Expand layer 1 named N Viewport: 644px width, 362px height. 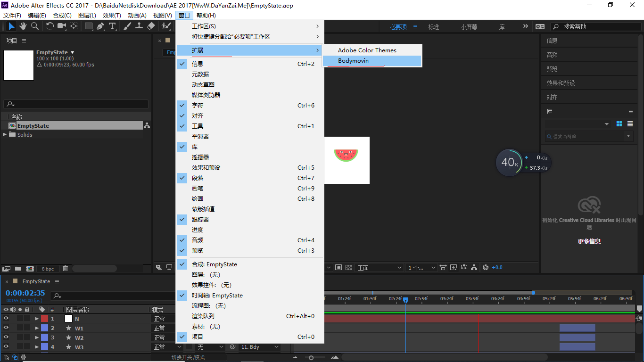pos(37,318)
